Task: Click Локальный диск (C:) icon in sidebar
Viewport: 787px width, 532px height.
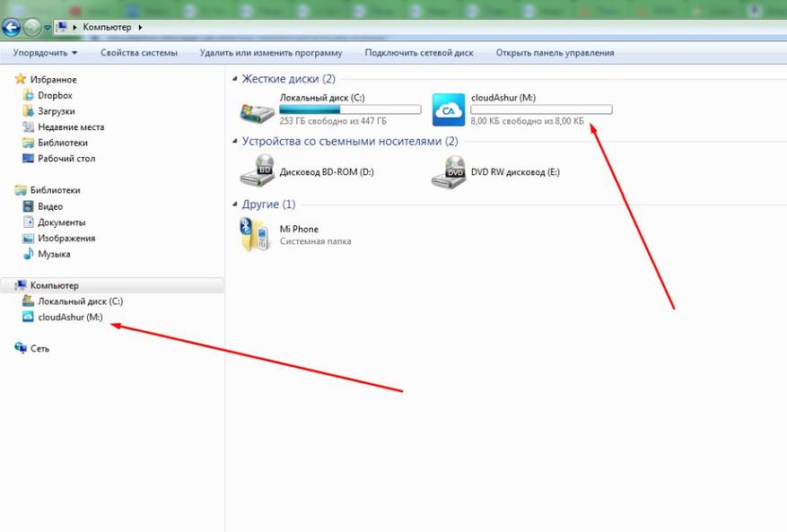Action: [29, 301]
